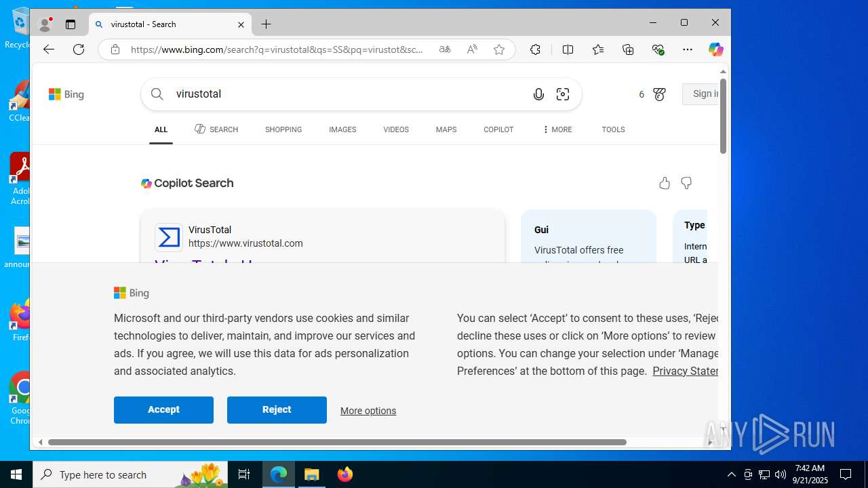Open Task View on taskbar

244,474
